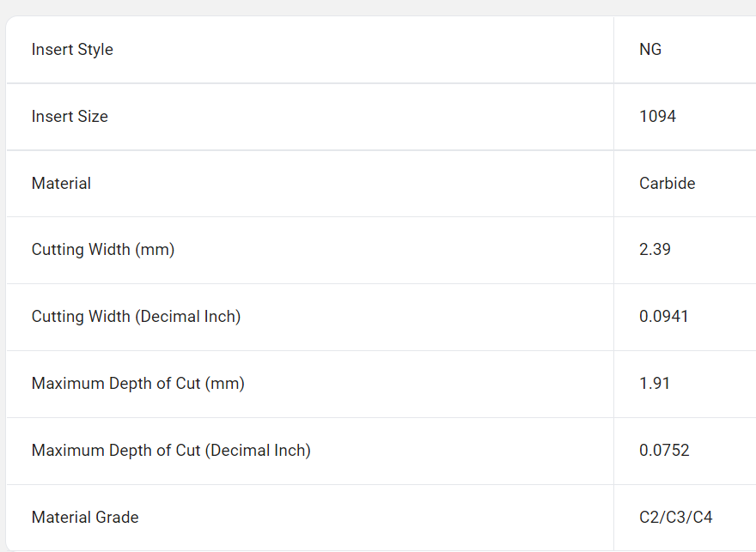Select the 0.0941 value
The image size is (756, 552).
point(664,317)
